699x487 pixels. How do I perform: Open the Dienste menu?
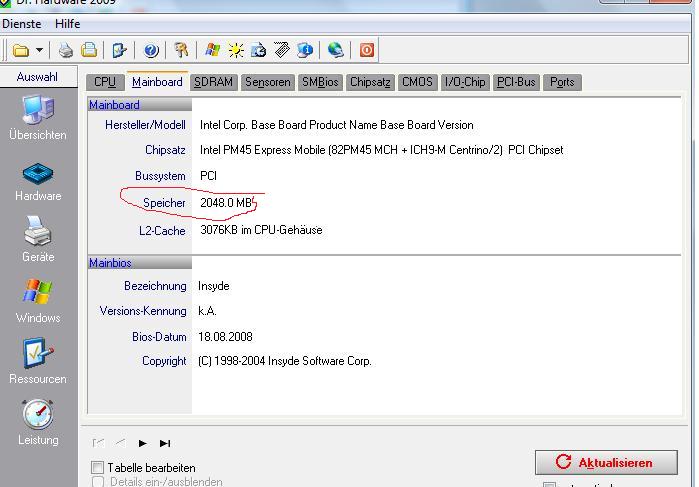click(x=22, y=24)
